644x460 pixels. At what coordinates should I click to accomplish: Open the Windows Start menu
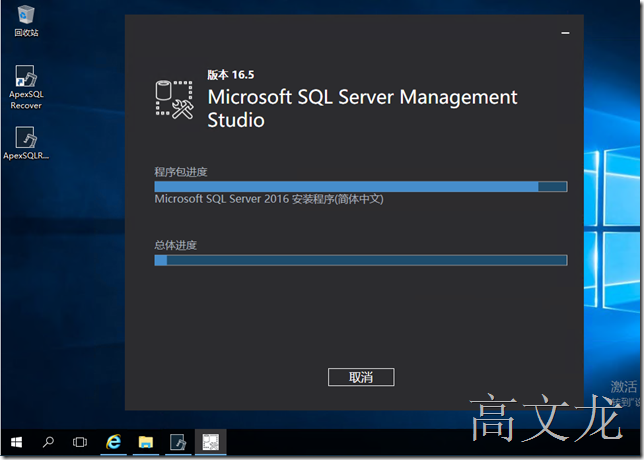(x=16, y=442)
